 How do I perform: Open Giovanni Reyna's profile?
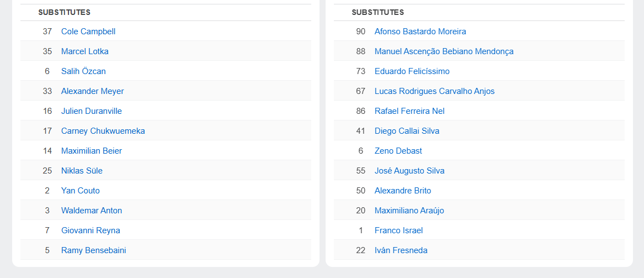tap(91, 230)
